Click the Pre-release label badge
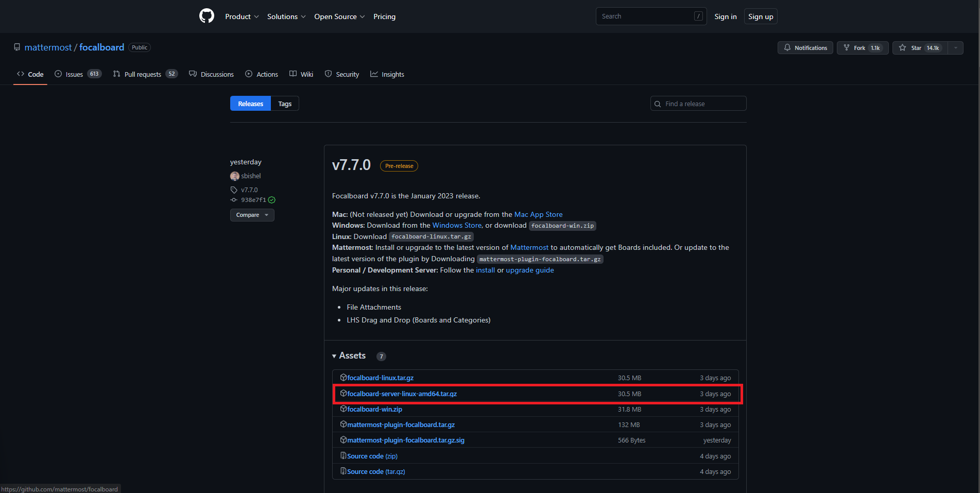Image resolution: width=980 pixels, height=493 pixels. point(399,166)
